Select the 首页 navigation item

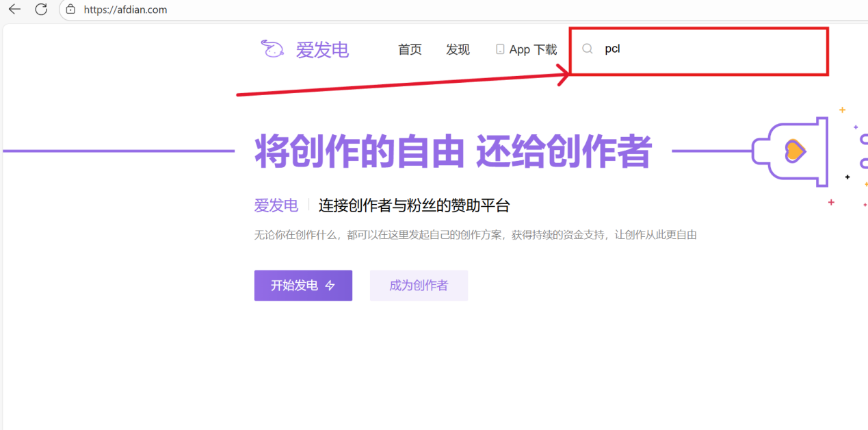[x=410, y=49]
